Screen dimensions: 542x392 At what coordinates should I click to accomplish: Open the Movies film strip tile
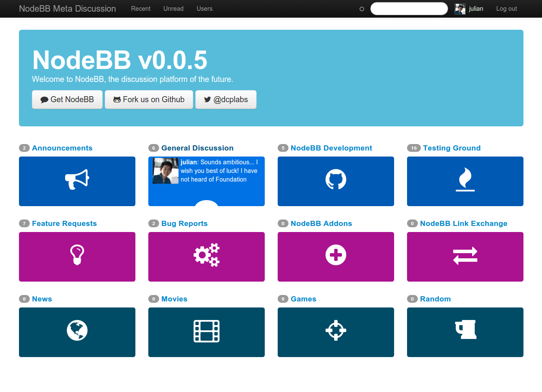pos(207,332)
